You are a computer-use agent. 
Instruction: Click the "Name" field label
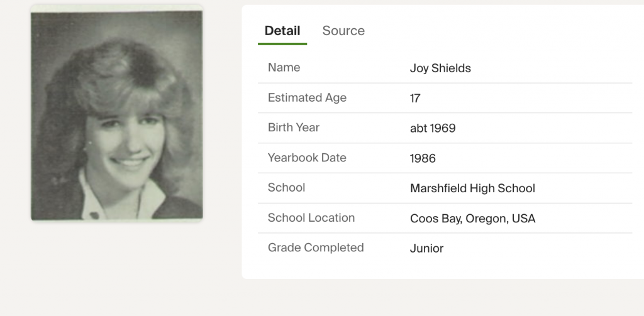(x=284, y=67)
